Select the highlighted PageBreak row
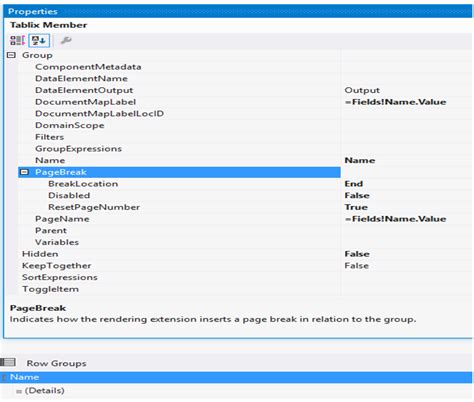Image resolution: width=474 pixels, height=402 pixels. [x=179, y=172]
